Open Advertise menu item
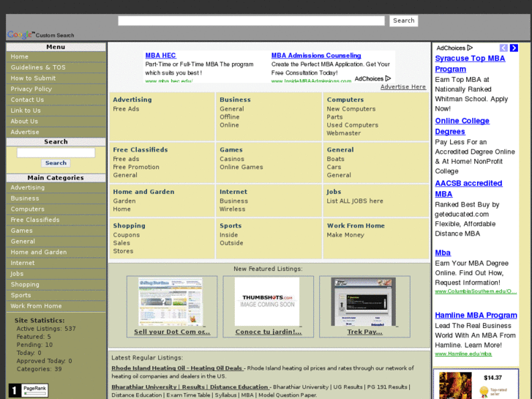532x399 pixels. click(56, 132)
